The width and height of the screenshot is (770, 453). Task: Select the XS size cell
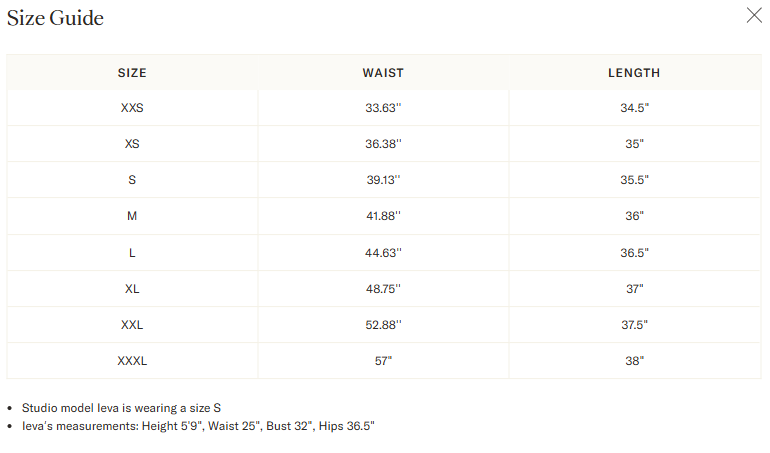point(132,144)
